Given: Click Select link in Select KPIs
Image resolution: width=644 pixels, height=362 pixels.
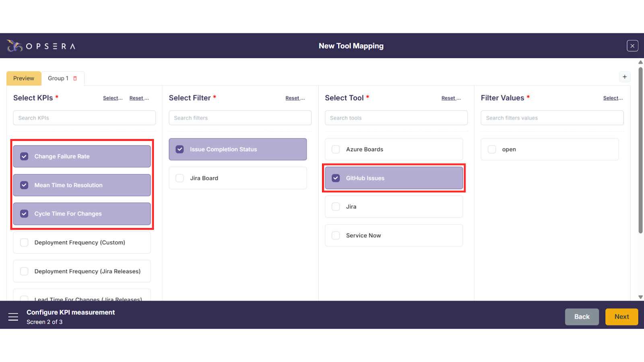Looking at the screenshot, I should 113,98.
